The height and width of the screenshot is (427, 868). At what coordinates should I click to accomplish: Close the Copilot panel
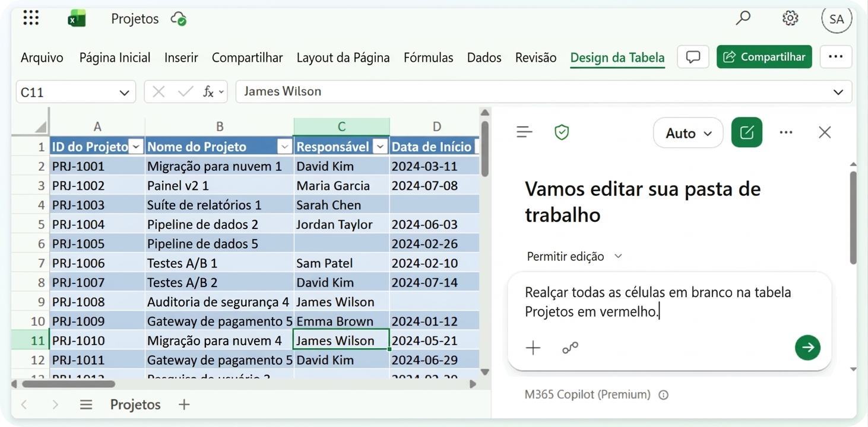[825, 132]
